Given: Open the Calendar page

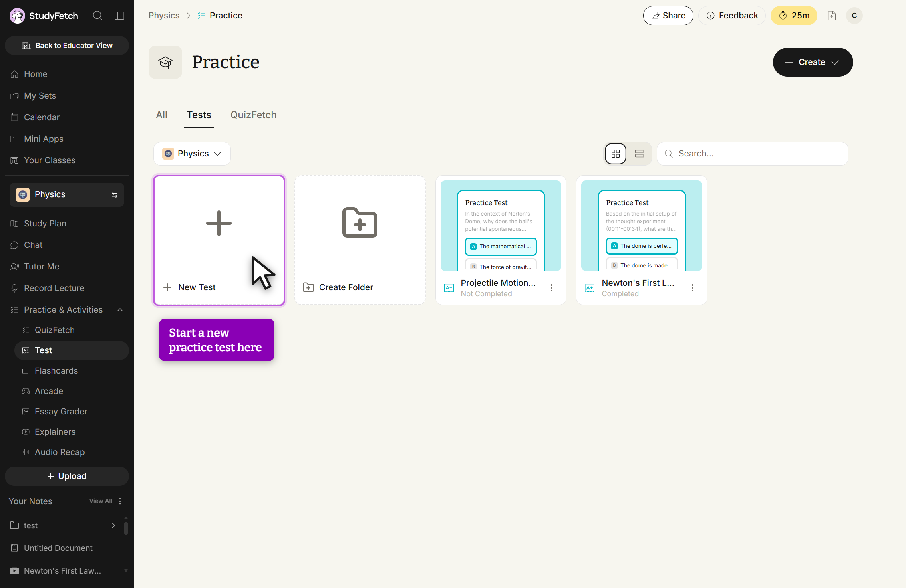Looking at the screenshot, I should tap(67, 117).
